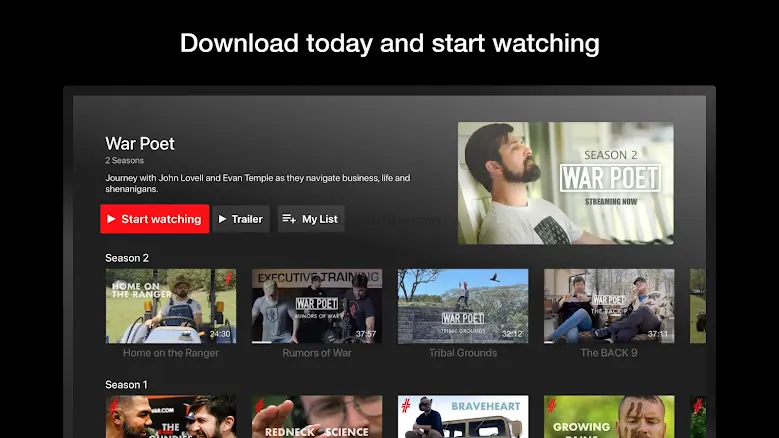
Task: Click the play icon beside Trailer
Action: point(223,219)
